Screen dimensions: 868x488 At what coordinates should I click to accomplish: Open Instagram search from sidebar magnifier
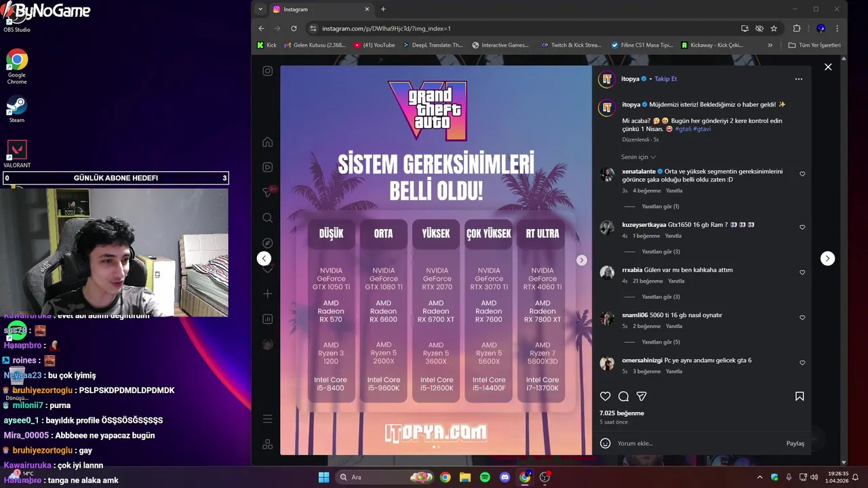tap(268, 218)
